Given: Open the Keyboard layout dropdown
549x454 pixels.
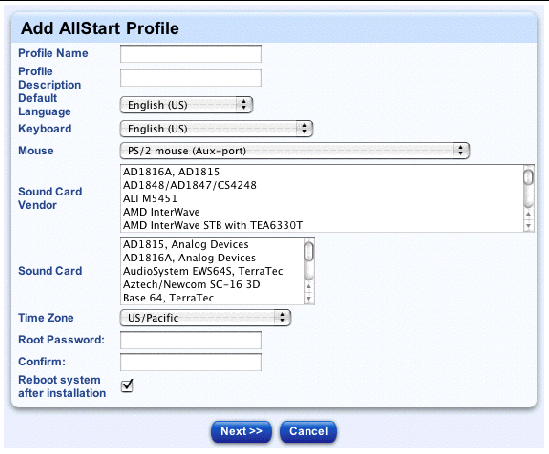Looking at the screenshot, I should pyautogui.click(x=216, y=128).
